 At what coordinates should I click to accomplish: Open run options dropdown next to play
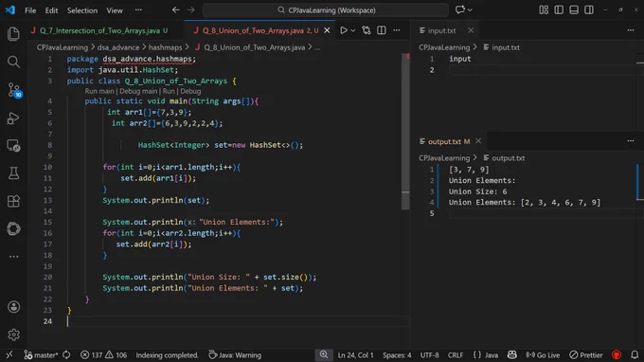point(353,30)
